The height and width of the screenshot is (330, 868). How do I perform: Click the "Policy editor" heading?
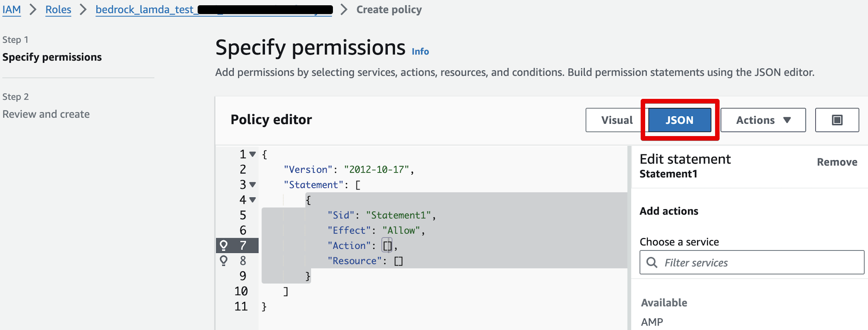click(x=271, y=120)
